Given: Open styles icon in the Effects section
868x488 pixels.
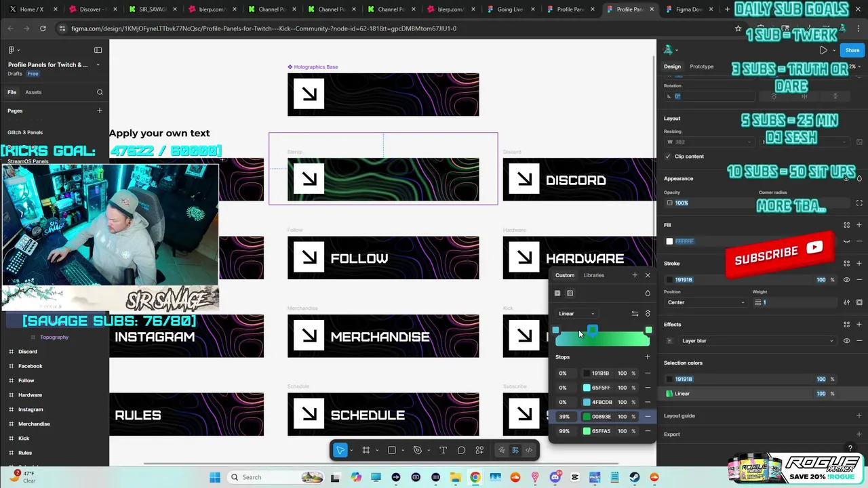Looking at the screenshot, I should pyautogui.click(x=846, y=325).
